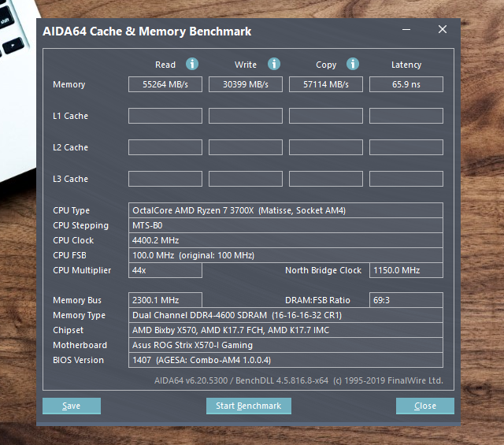Click the CPU Type label
This screenshot has width=504, height=445.
click(72, 210)
